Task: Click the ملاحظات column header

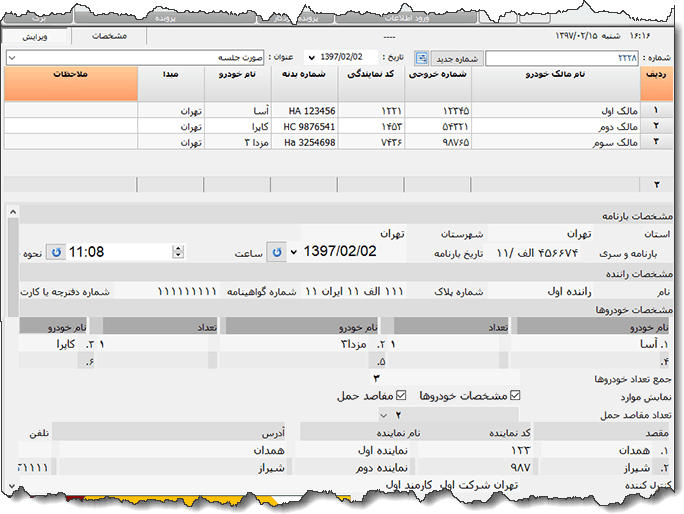Action: (70, 74)
